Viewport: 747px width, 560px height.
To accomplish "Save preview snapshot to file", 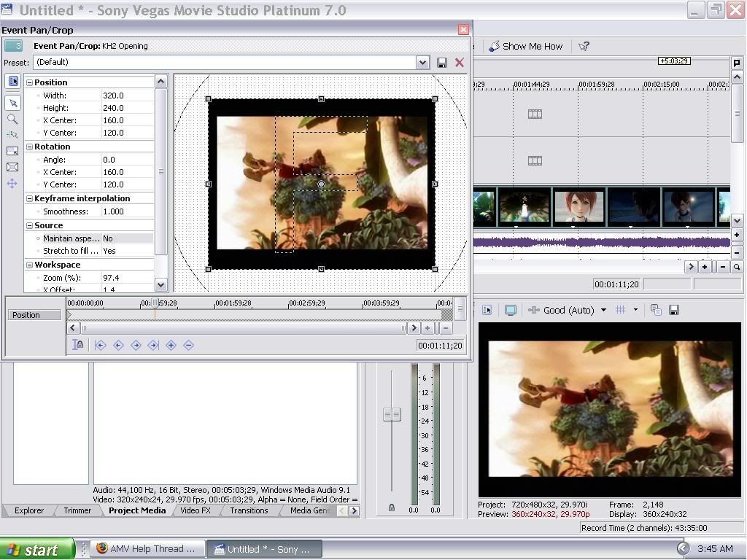I will click(674, 311).
